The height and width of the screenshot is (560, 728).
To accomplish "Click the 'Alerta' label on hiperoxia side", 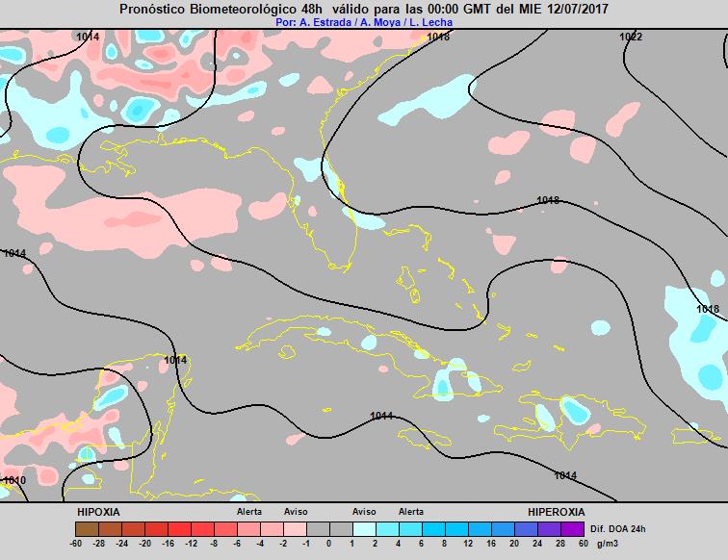I will [x=411, y=512].
